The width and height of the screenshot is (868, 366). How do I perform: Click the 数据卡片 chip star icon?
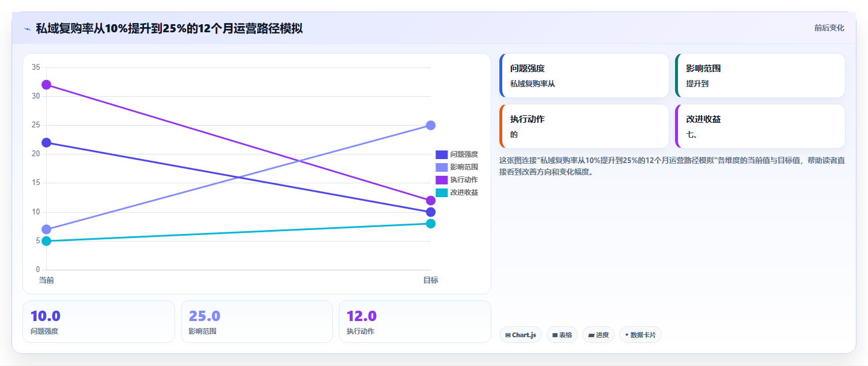pos(627,335)
